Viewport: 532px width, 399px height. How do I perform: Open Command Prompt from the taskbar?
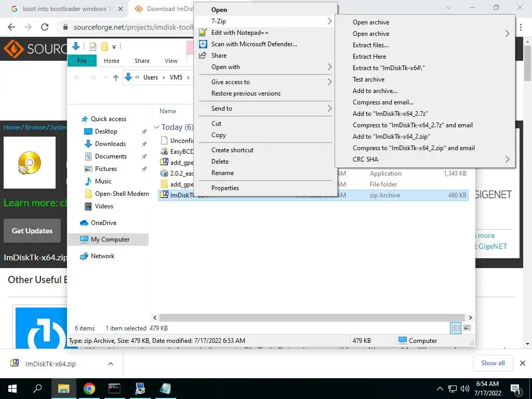point(114,389)
